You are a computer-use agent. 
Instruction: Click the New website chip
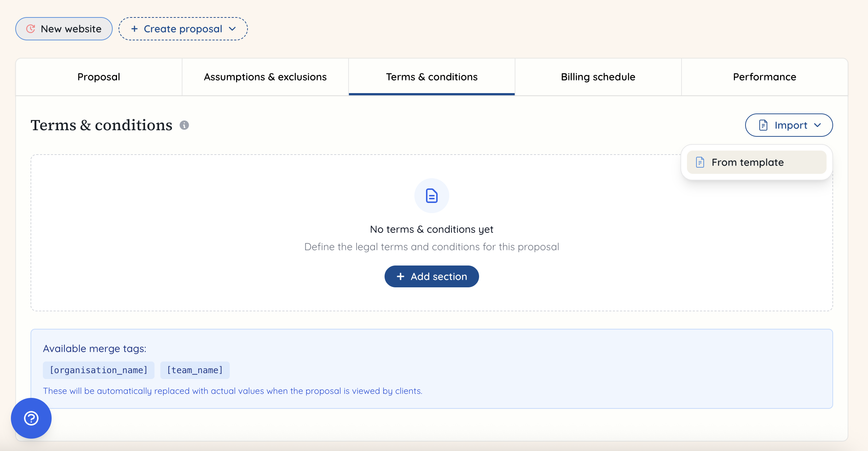tap(64, 29)
